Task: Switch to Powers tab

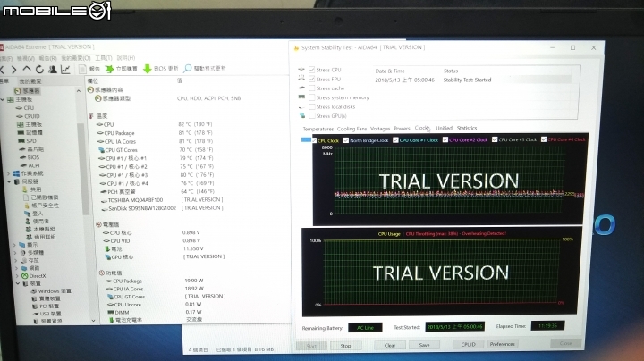Action: (402, 129)
